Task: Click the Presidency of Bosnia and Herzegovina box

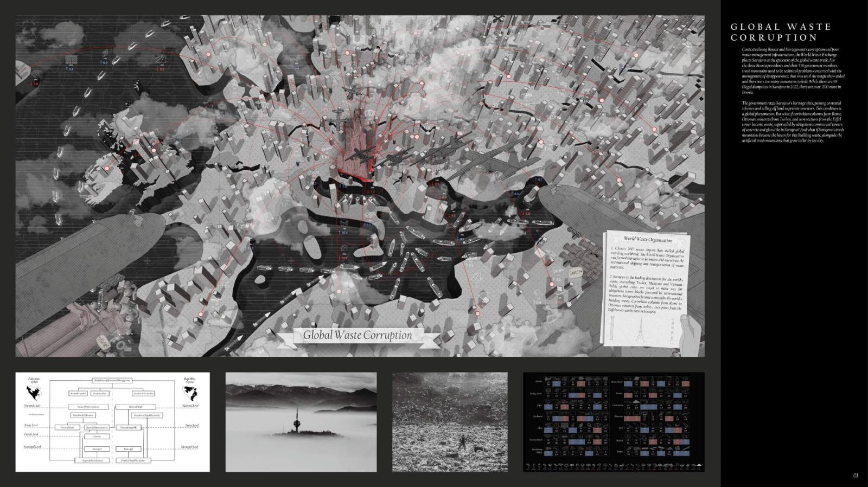Action: point(112,381)
